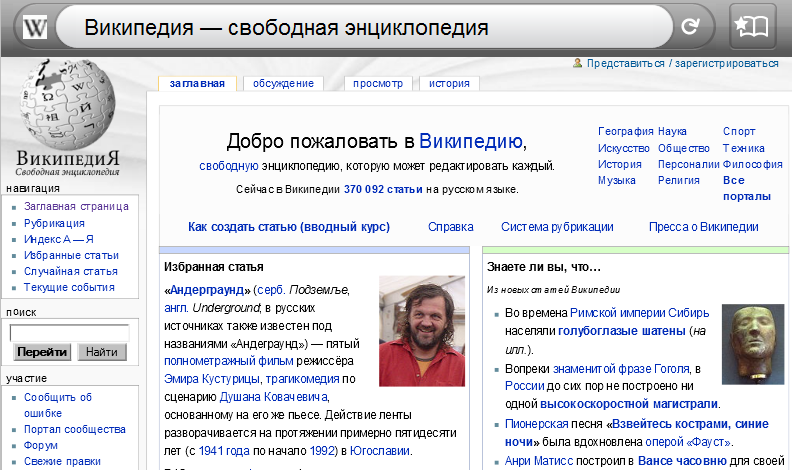Image resolution: width=792 pixels, height=470 pixels.
Task: Open Заглавная страница in navigation
Action: [76, 206]
